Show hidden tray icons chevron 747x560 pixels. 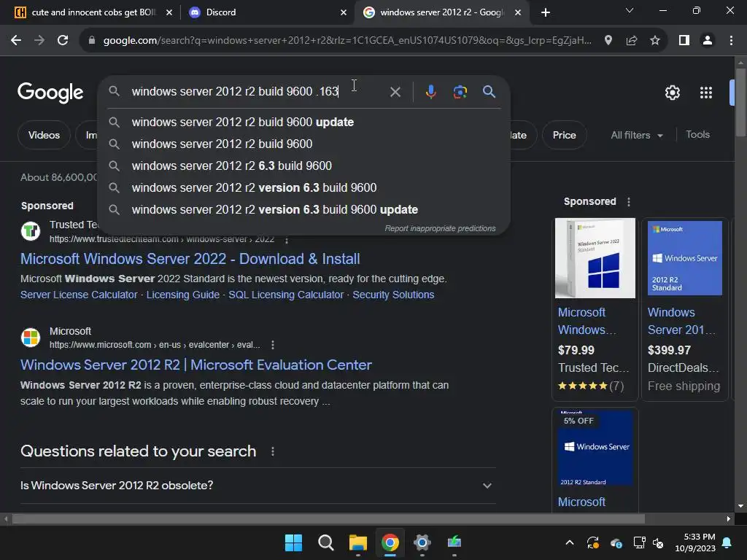pyautogui.click(x=569, y=542)
